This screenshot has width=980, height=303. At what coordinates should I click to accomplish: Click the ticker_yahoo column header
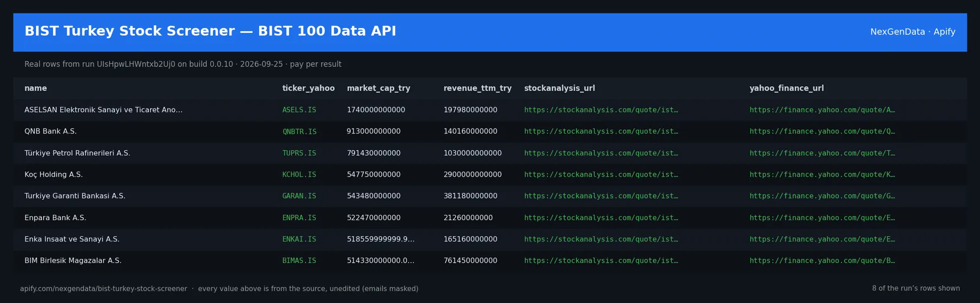308,88
